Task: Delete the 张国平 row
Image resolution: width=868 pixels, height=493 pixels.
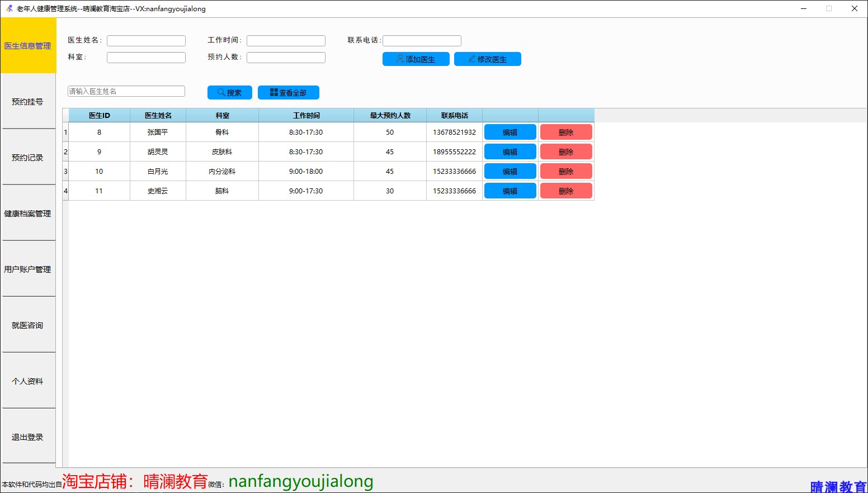Action: pyautogui.click(x=566, y=132)
